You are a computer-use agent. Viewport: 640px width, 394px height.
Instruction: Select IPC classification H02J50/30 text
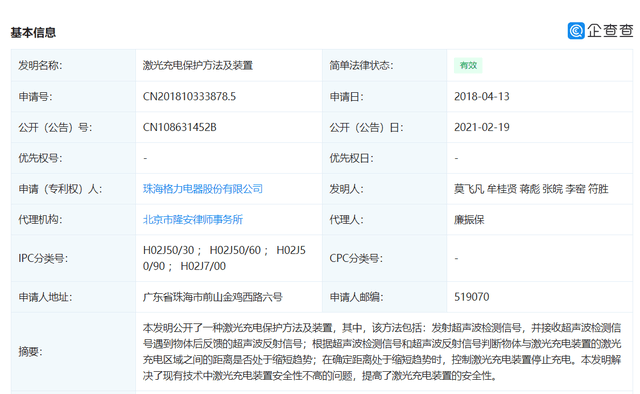[x=169, y=250]
